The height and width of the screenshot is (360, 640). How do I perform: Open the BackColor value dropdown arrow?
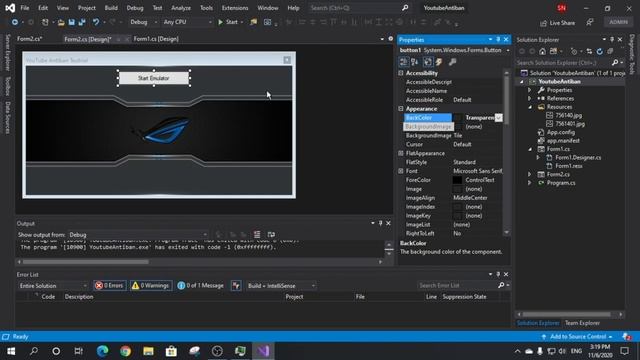pyautogui.click(x=498, y=118)
